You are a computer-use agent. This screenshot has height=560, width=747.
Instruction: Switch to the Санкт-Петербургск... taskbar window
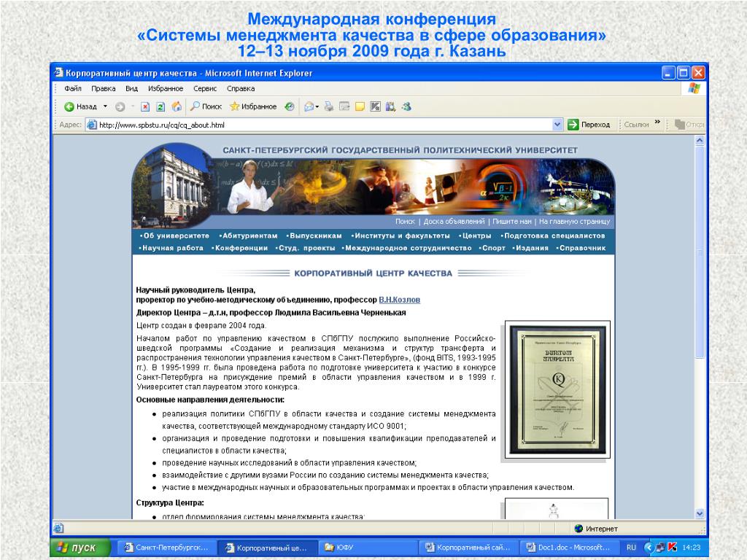(167, 548)
